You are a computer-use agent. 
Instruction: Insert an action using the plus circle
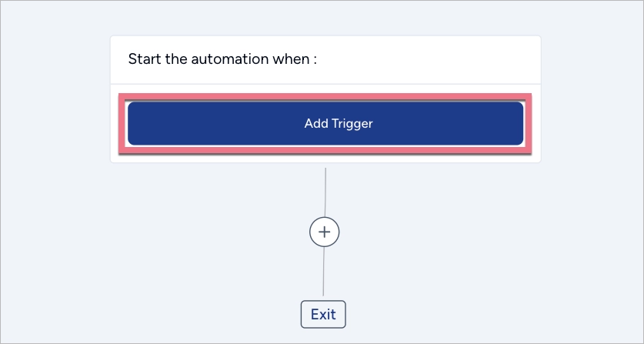pyautogui.click(x=324, y=231)
